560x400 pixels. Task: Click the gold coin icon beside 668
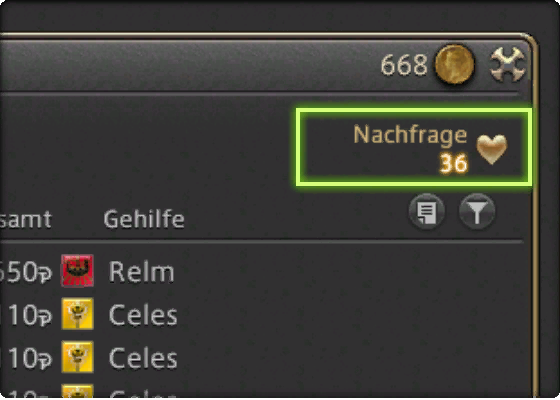tap(454, 65)
